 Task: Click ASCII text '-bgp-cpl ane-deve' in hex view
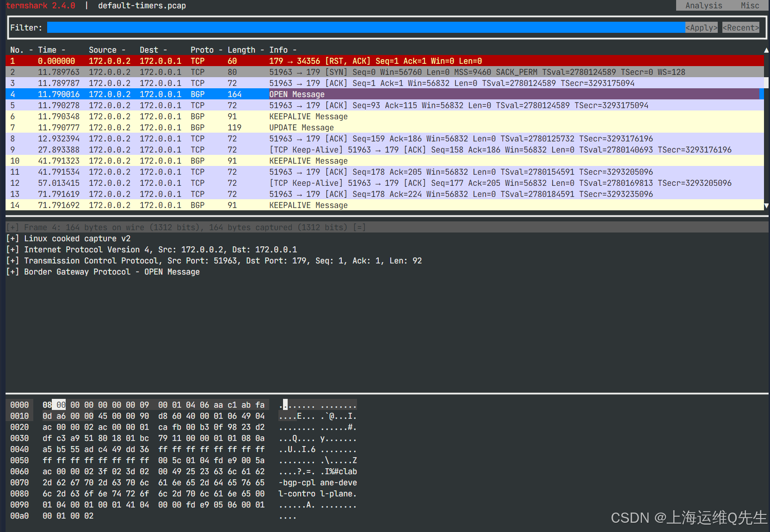tap(318, 483)
